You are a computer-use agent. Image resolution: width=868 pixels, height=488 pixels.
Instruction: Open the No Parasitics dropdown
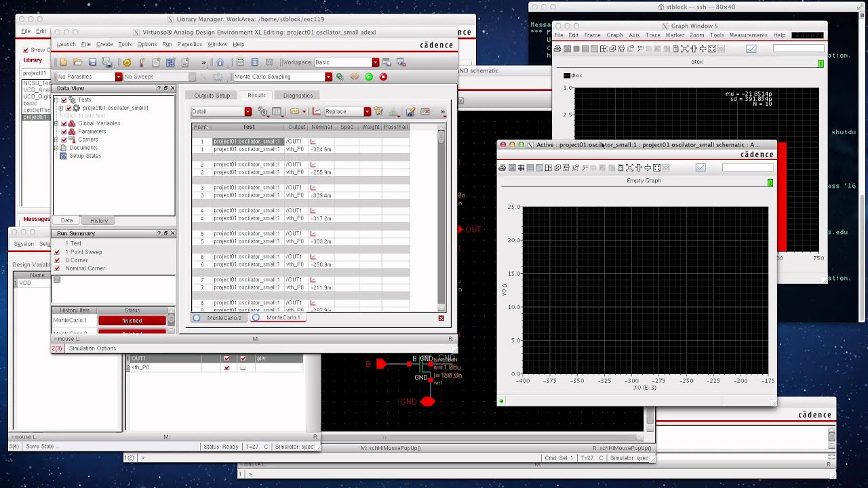click(119, 77)
